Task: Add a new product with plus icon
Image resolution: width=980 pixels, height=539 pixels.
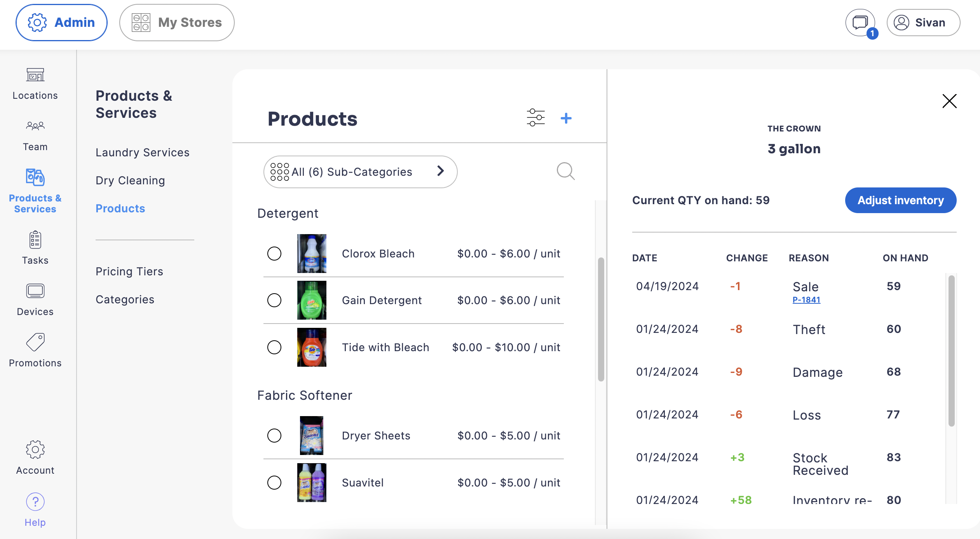Action: pos(566,118)
